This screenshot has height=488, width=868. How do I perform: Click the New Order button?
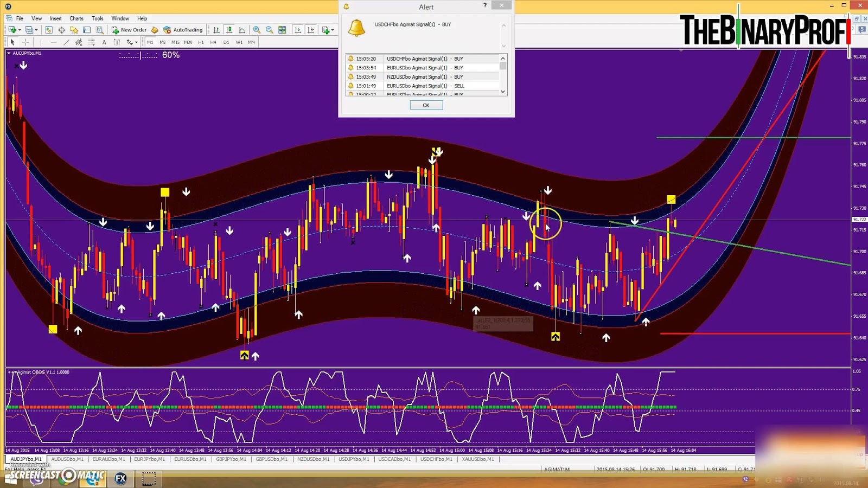tap(130, 30)
